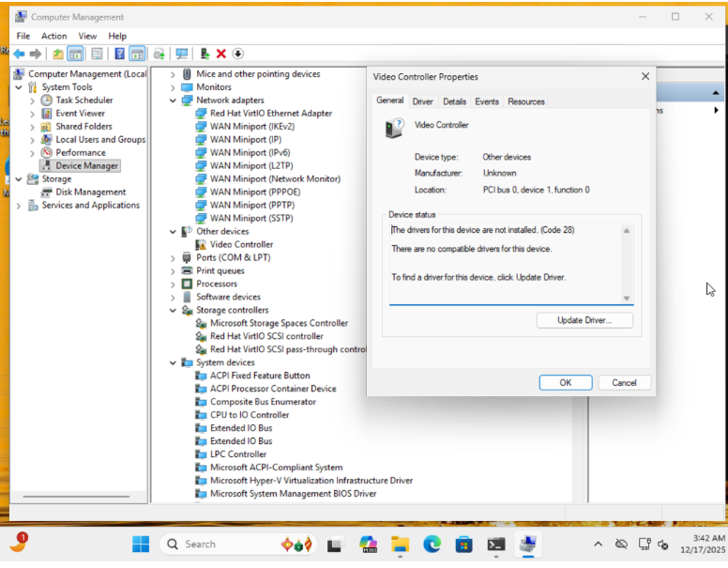This screenshot has width=728, height=568.
Task: Collapse the System devices category
Action: pos(173,363)
